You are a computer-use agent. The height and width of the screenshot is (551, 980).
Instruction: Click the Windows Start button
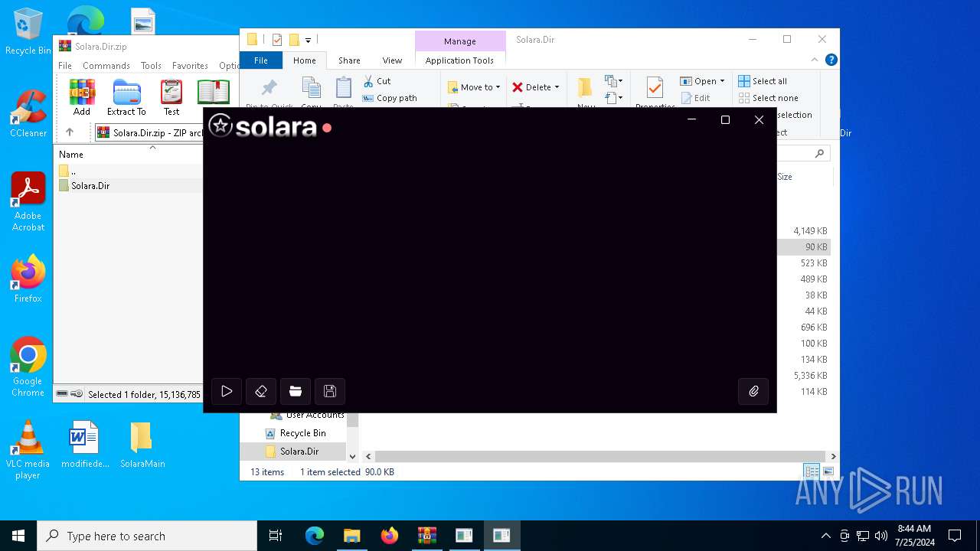point(18,536)
